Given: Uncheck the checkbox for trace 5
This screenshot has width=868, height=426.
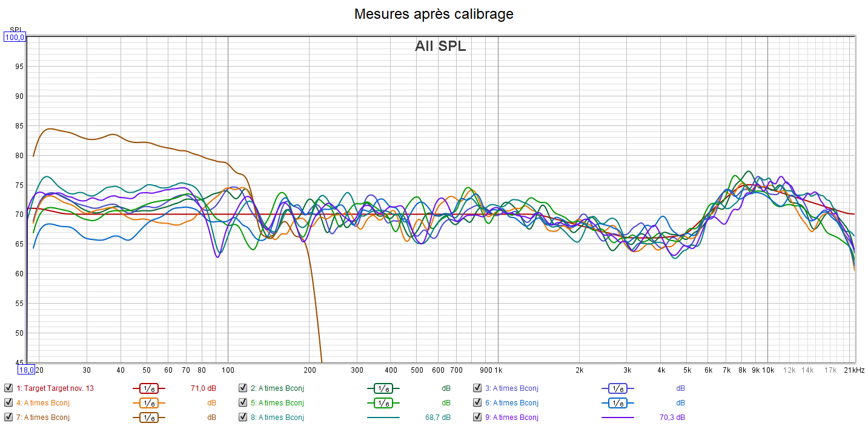Looking at the screenshot, I should (242, 403).
